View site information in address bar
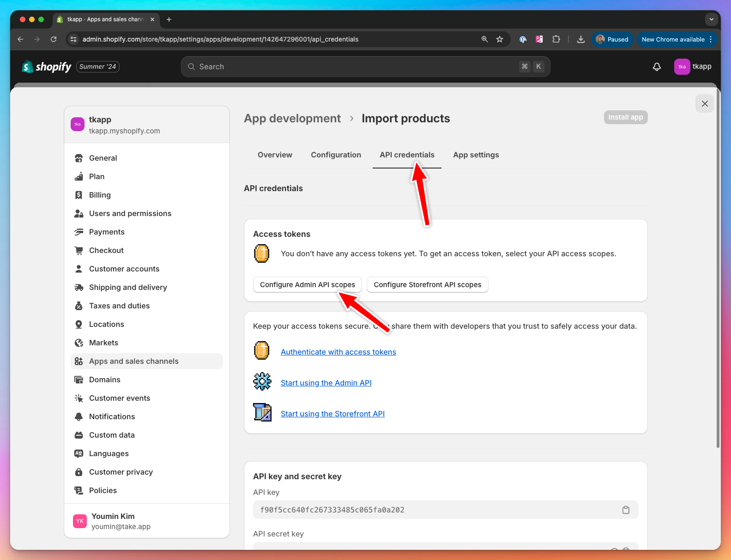Image resolution: width=731 pixels, height=560 pixels. coord(73,39)
